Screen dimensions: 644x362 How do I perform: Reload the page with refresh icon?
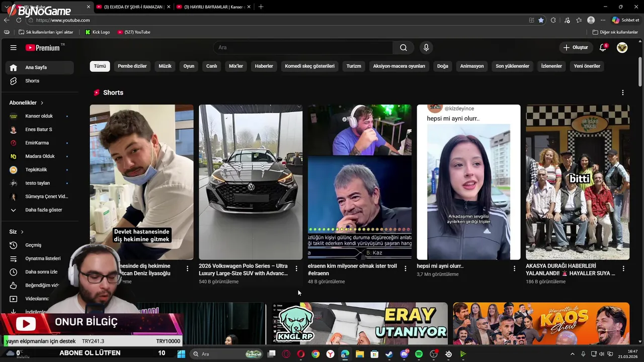19,20
